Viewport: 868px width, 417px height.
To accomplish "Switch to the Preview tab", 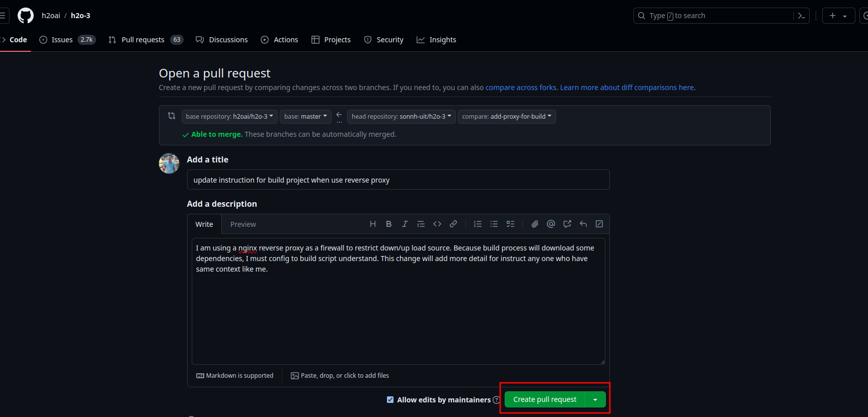I will pyautogui.click(x=243, y=224).
